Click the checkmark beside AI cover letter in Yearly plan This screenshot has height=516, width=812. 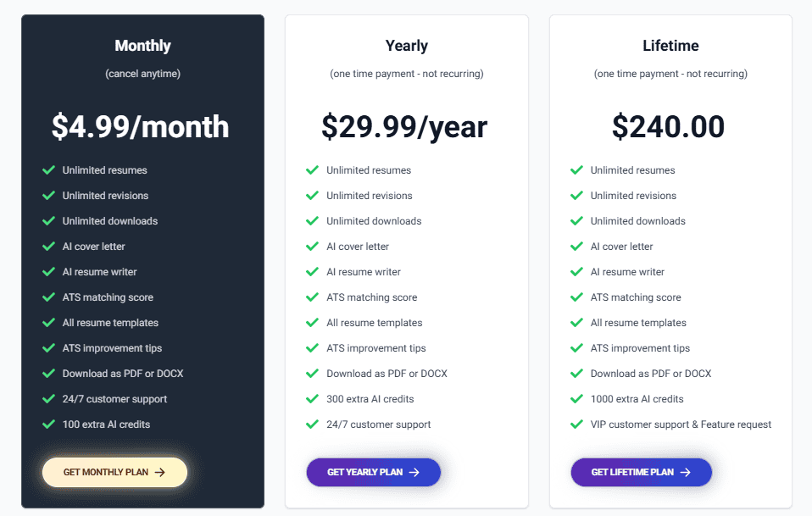(x=313, y=246)
